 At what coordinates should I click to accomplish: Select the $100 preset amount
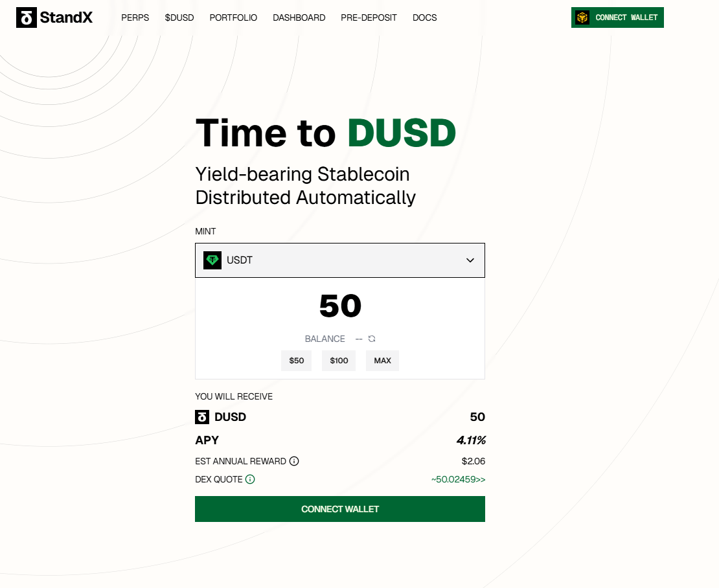[x=339, y=361]
